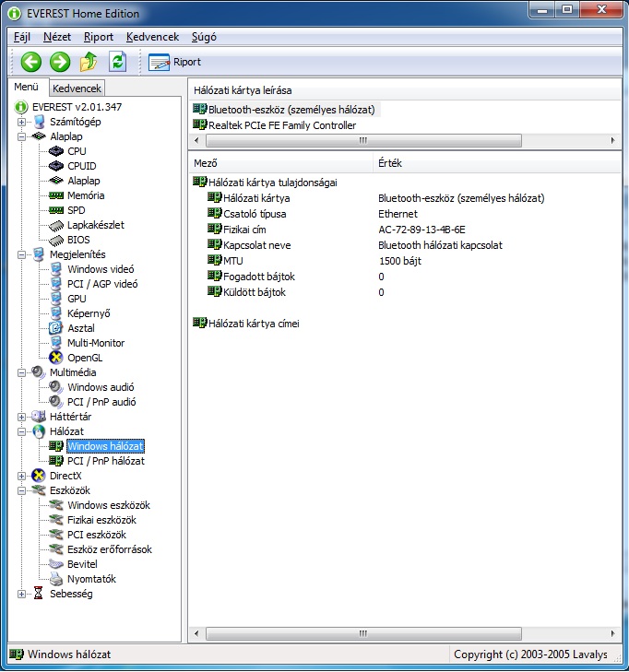The image size is (629, 672).
Task: Click right arrow of adapter list scrollbar
Action: (613, 140)
